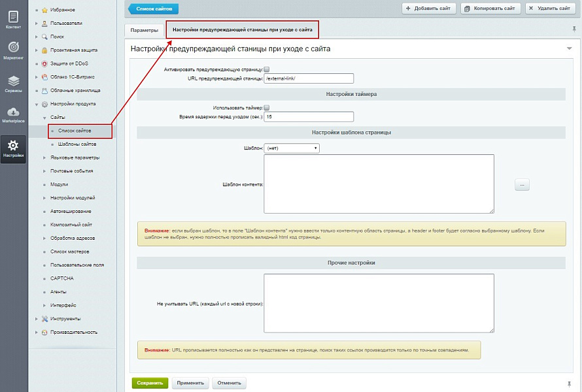The width and height of the screenshot is (582, 392).
Task: Open the Список мастеров item
Action: click(70, 252)
